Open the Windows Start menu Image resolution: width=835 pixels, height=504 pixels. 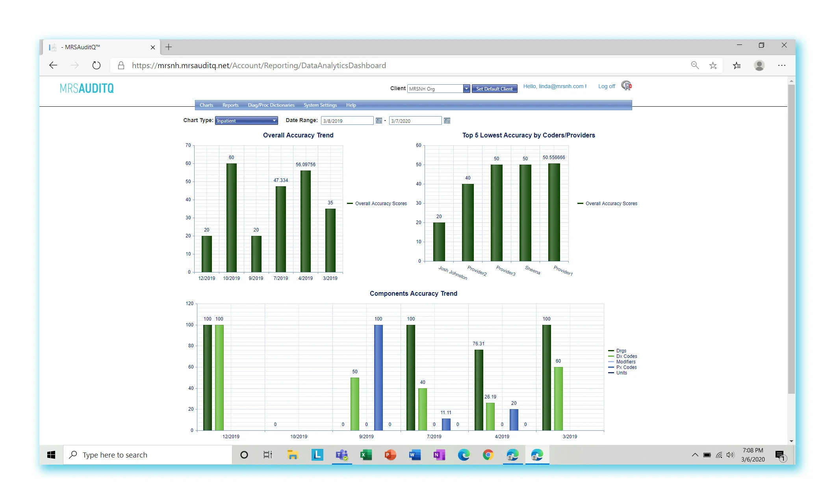(51, 455)
